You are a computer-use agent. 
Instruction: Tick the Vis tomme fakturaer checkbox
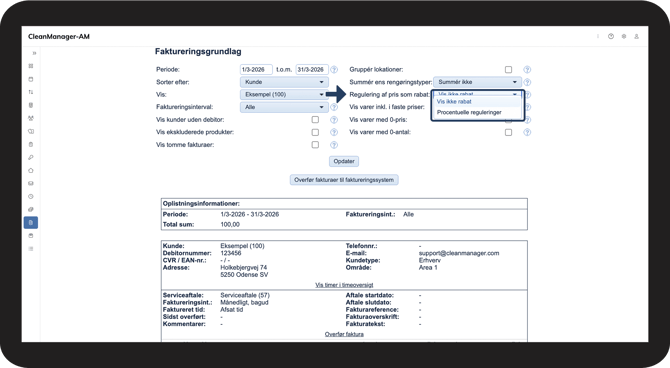tap(315, 145)
